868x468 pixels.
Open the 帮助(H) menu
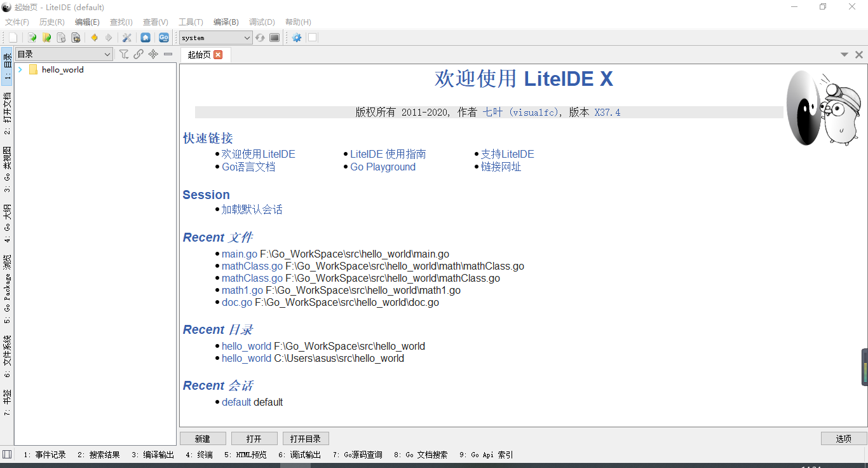pos(298,22)
